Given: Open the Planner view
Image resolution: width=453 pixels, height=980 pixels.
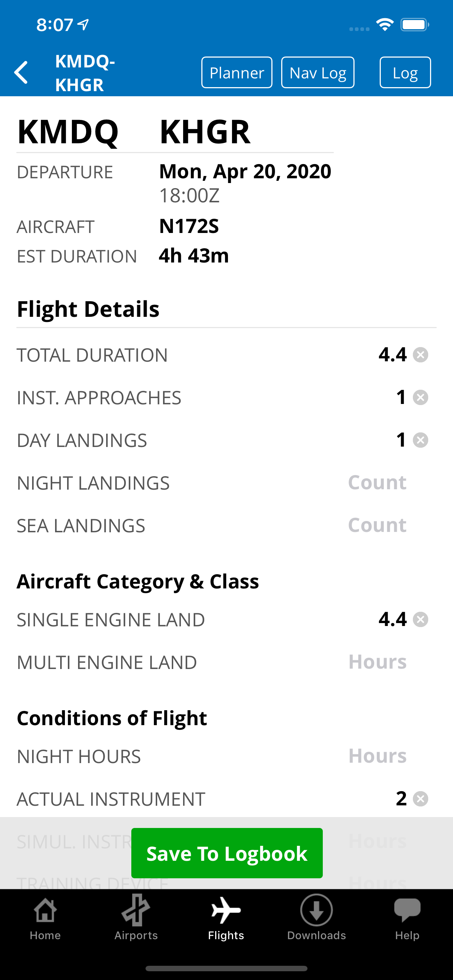Looking at the screenshot, I should pyautogui.click(x=237, y=73).
